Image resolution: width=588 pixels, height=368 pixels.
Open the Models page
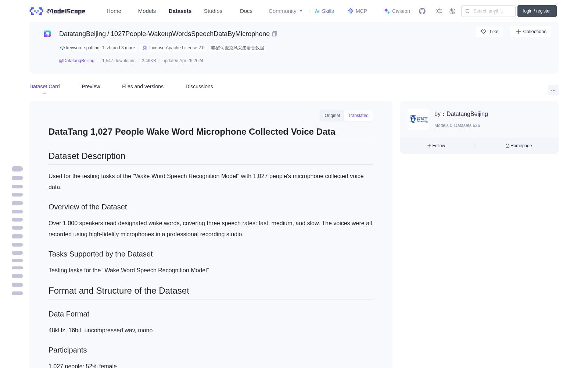[147, 11]
